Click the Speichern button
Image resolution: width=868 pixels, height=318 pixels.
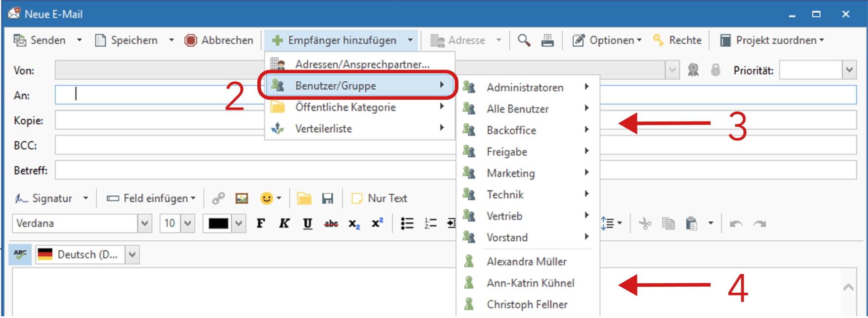pos(126,40)
